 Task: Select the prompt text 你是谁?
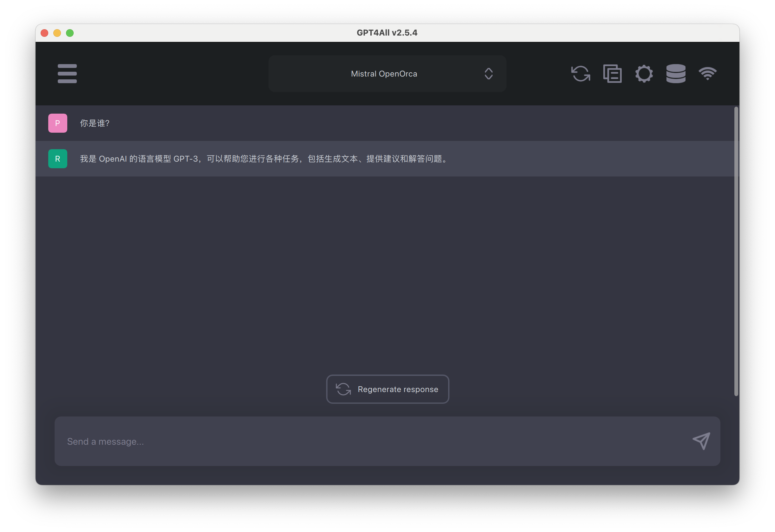pyautogui.click(x=95, y=123)
